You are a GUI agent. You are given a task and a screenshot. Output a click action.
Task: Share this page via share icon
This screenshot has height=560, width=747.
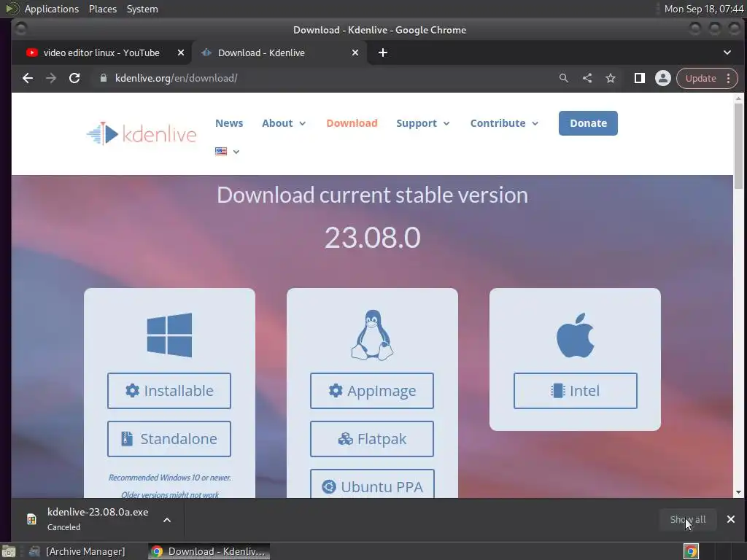(x=587, y=78)
